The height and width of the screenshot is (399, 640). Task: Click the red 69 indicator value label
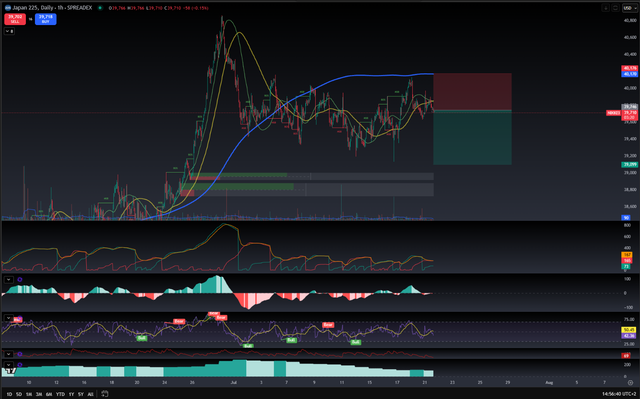coord(626,356)
